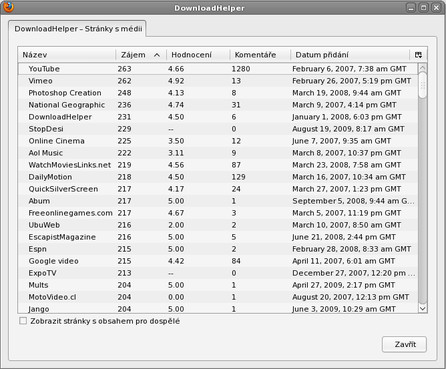Screen dimensions: 446x369
Task: Select the WatchMoviesLinks.net row
Action: (218, 165)
